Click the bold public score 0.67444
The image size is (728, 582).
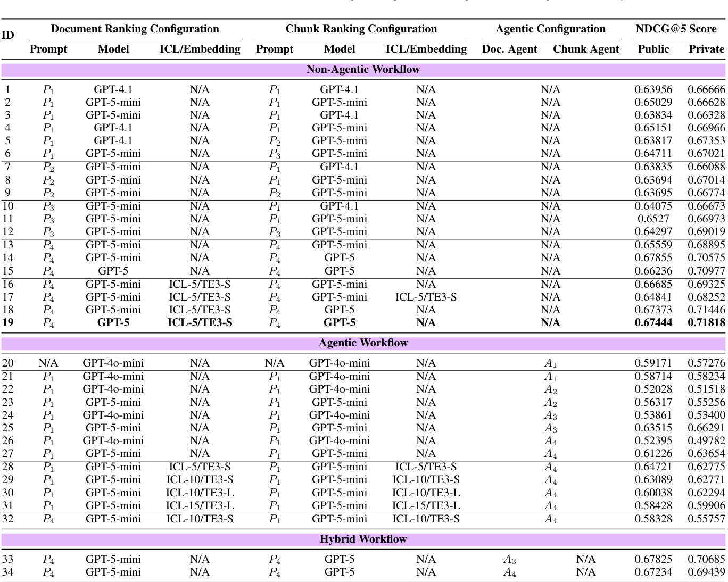coord(653,323)
